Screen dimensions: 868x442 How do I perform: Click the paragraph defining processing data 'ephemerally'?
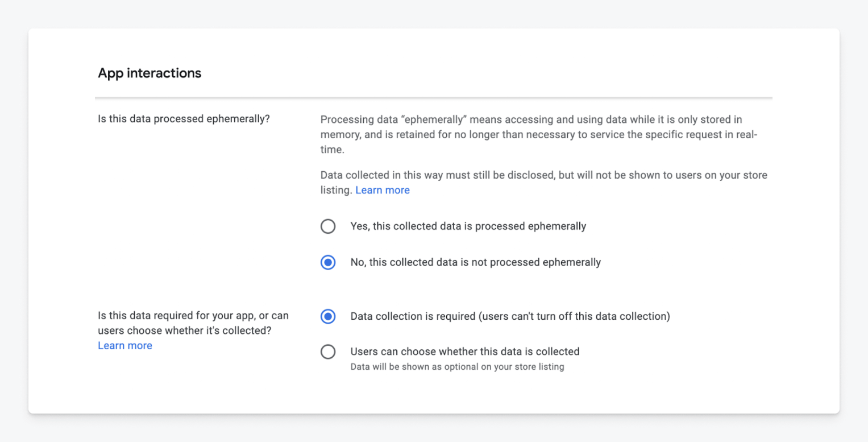(x=539, y=134)
